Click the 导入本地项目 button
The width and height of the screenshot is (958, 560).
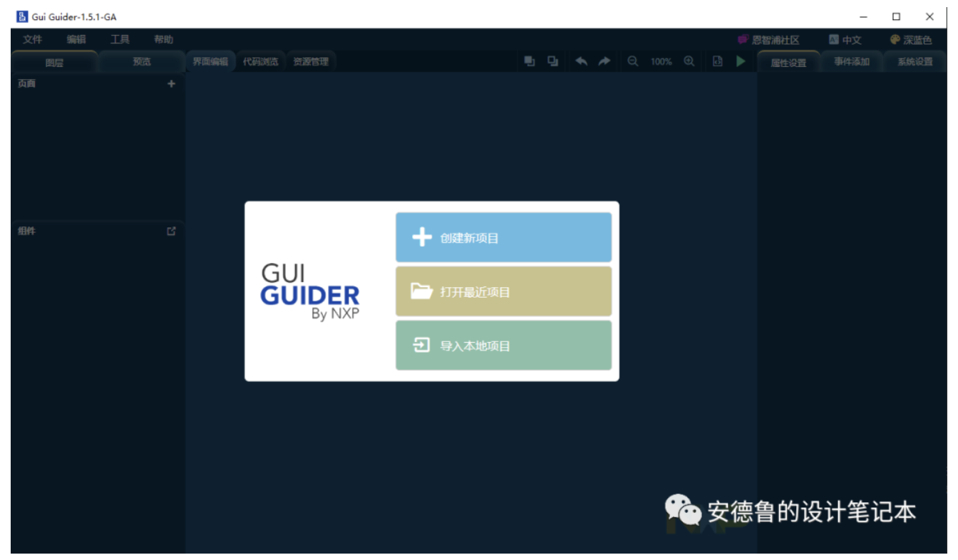click(503, 346)
